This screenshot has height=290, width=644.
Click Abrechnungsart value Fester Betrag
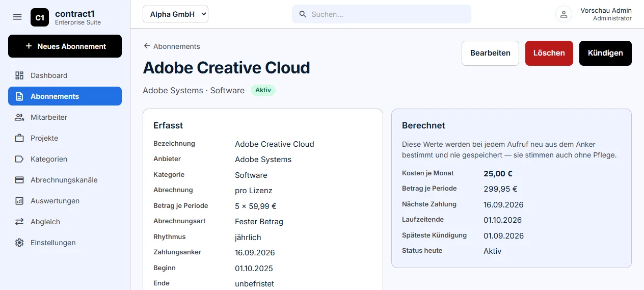259,222
